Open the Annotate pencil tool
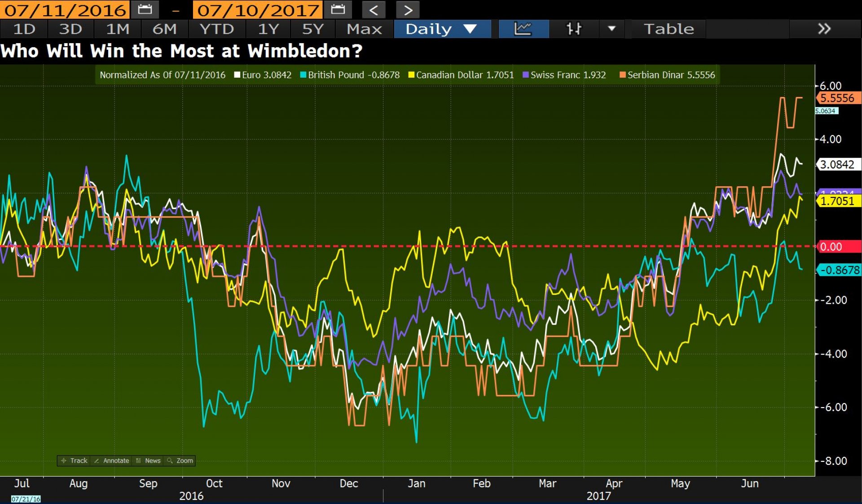862x504 pixels. pos(112,460)
